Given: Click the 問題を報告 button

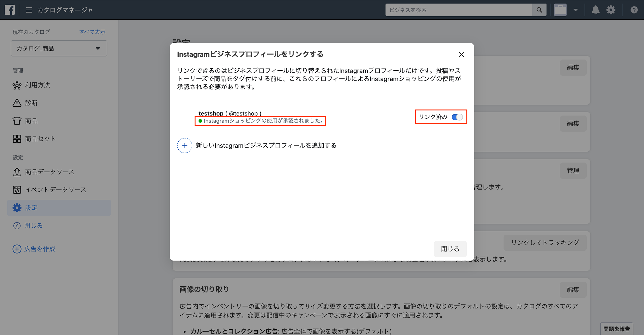Looking at the screenshot, I should point(617,329).
